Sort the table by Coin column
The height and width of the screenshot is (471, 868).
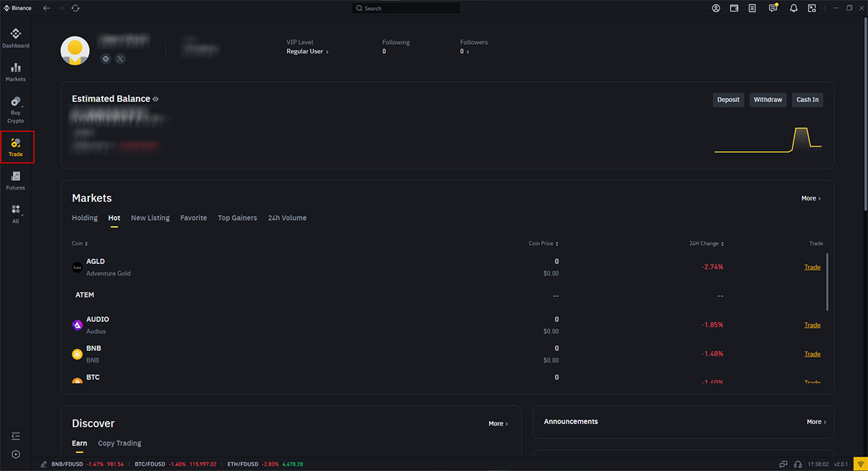tap(80, 244)
